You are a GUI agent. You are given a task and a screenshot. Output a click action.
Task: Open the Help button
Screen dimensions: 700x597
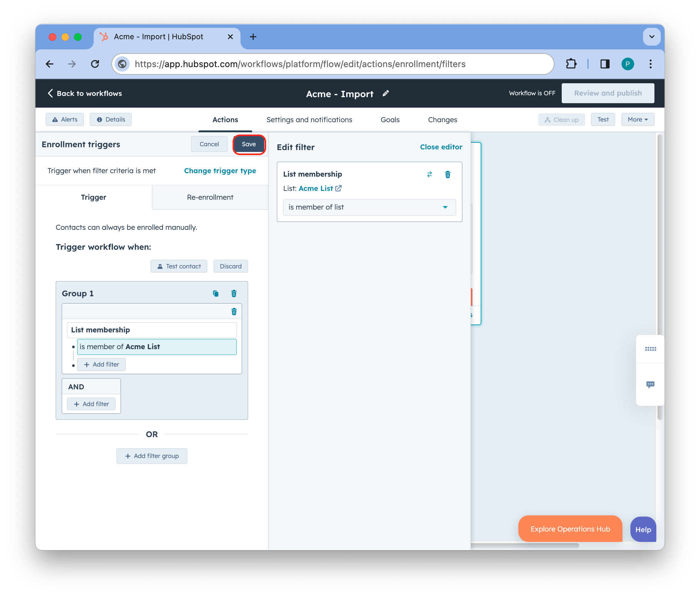643,530
